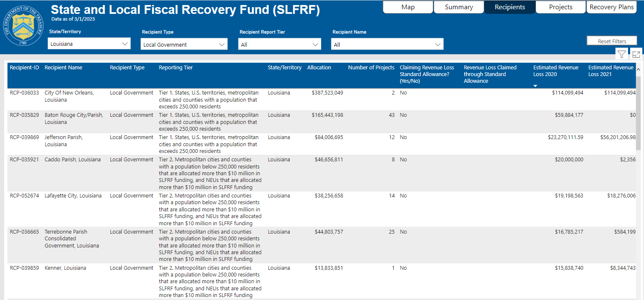Switch to the Summary tab
This screenshot has height=300, width=644.
pyautogui.click(x=459, y=7)
